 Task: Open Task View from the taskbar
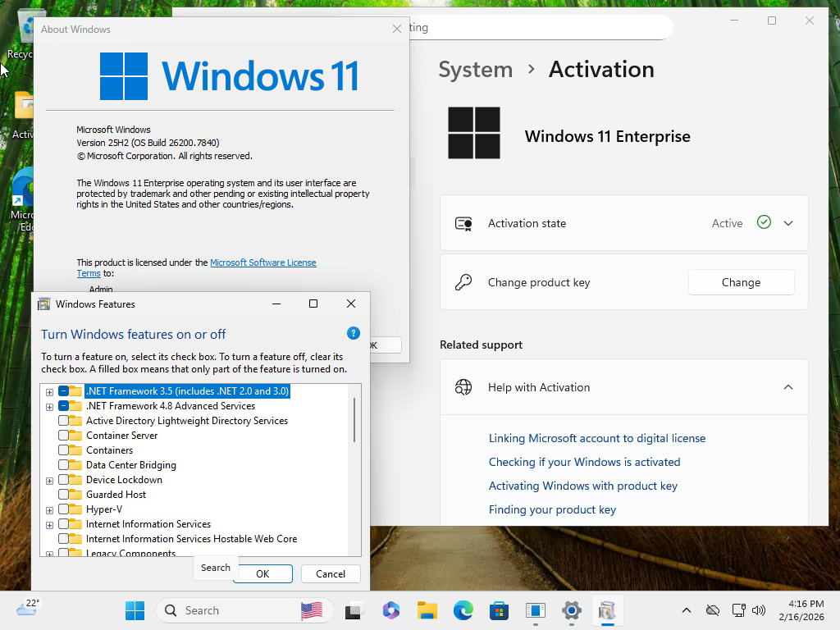[x=353, y=610]
